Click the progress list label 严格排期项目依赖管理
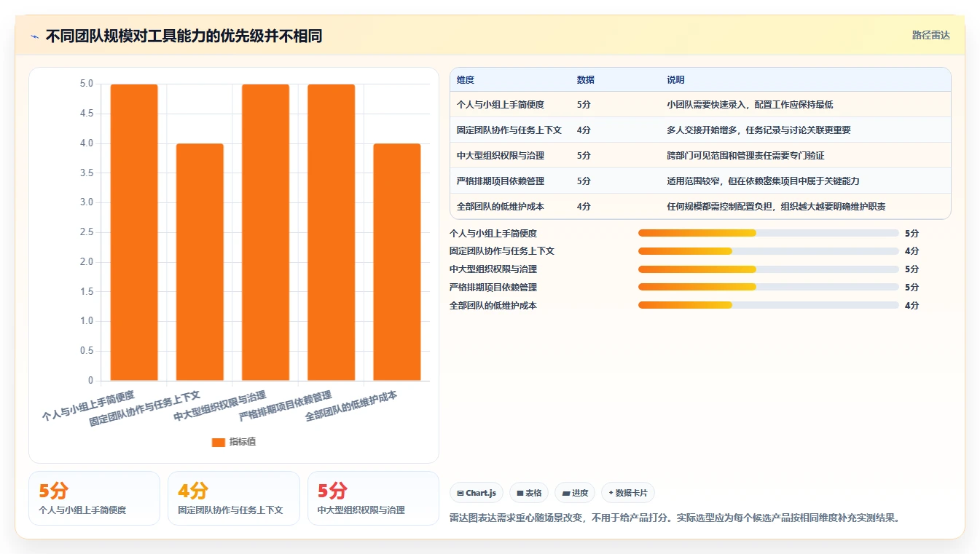Screen dimensions: 980x554 click(493, 288)
